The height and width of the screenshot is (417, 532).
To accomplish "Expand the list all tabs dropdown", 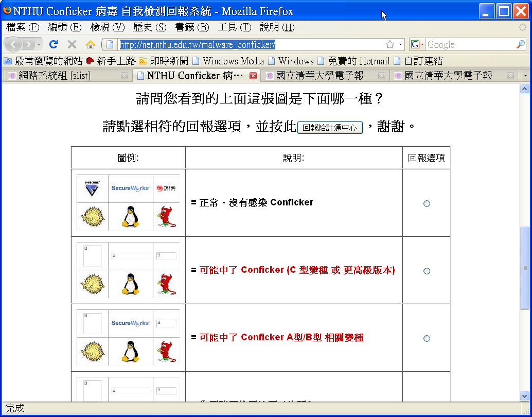I will click(x=525, y=76).
